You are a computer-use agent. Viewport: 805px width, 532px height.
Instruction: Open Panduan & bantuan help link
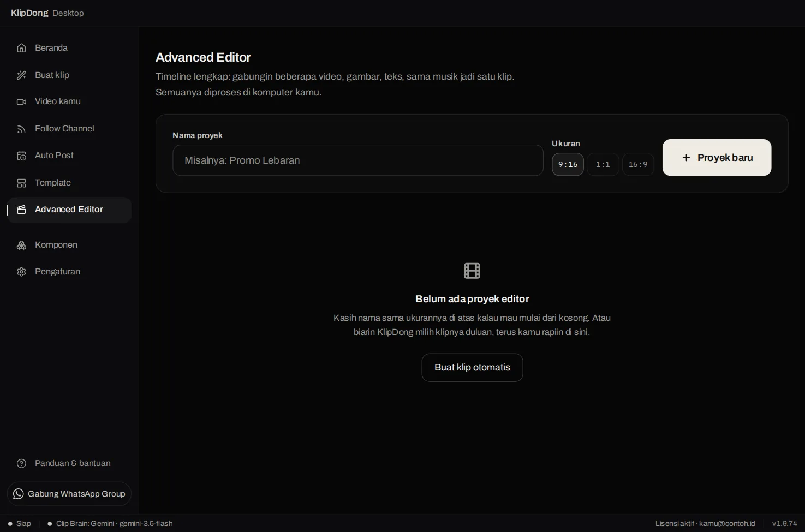pos(69,463)
